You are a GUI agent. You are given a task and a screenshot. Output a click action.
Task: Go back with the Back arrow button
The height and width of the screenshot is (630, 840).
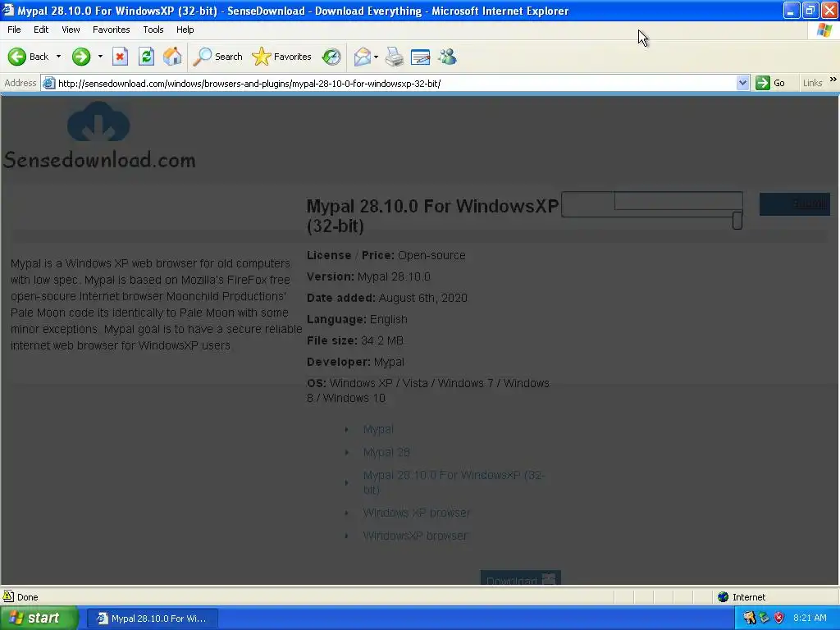tap(28, 57)
